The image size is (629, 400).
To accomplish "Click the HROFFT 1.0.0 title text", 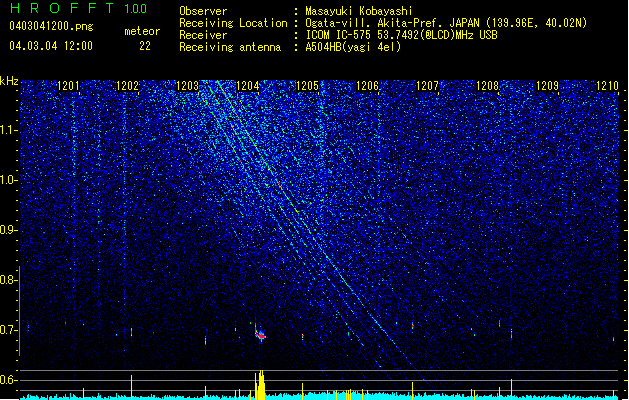I will 78,8.
